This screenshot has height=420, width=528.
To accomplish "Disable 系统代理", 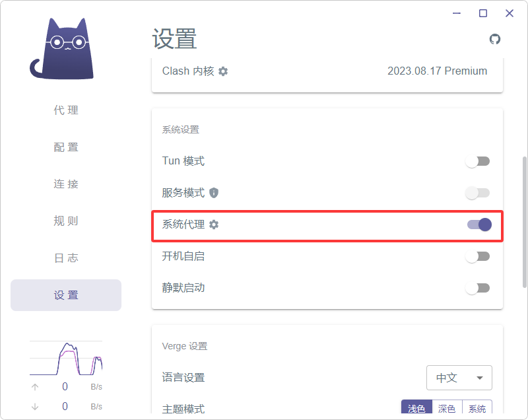I will coord(478,225).
